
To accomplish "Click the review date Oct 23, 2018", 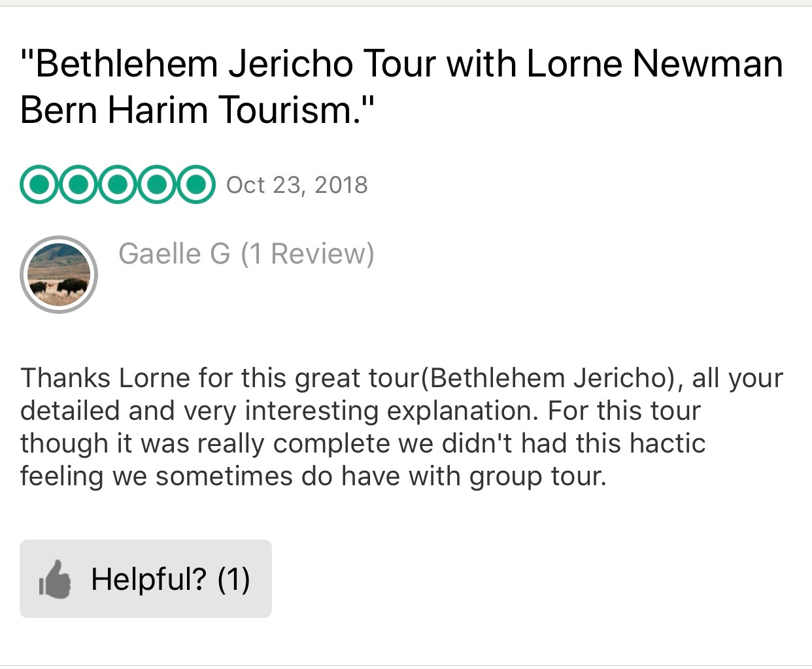I will point(297,185).
